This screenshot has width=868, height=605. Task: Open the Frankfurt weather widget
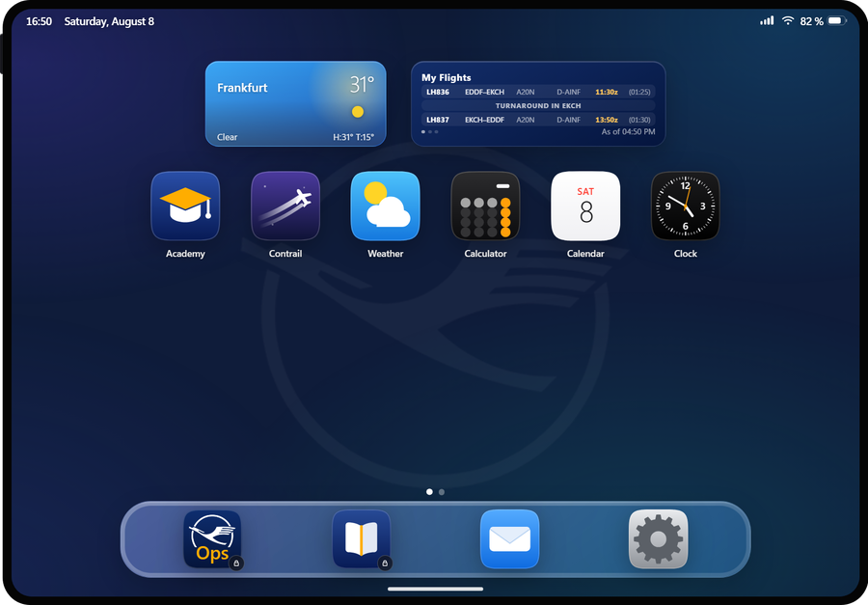pos(296,103)
